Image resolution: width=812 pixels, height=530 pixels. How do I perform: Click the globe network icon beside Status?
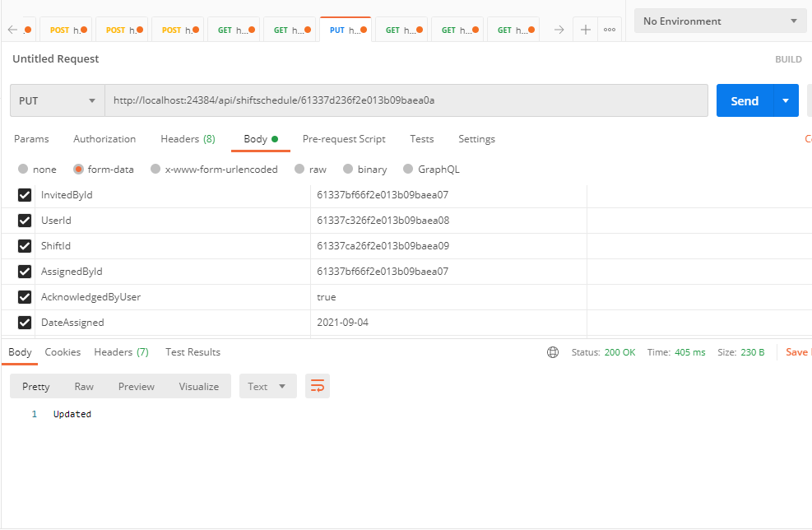click(x=553, y=352)
